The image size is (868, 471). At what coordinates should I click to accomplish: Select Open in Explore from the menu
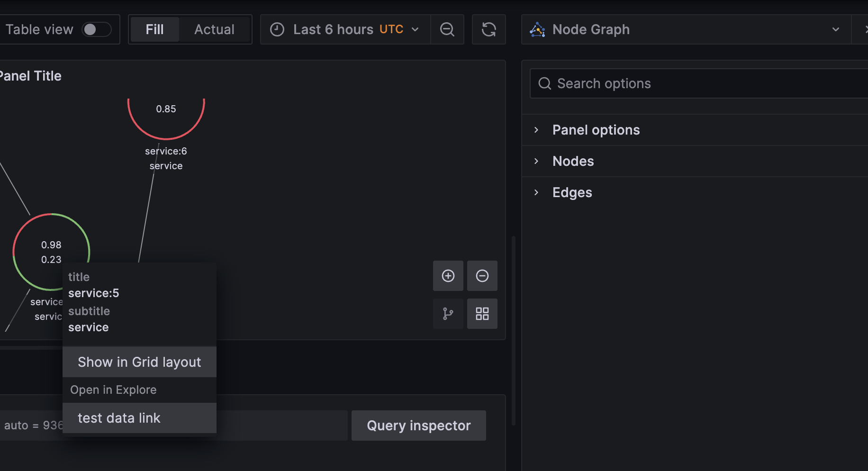click(x=113, y=389)
